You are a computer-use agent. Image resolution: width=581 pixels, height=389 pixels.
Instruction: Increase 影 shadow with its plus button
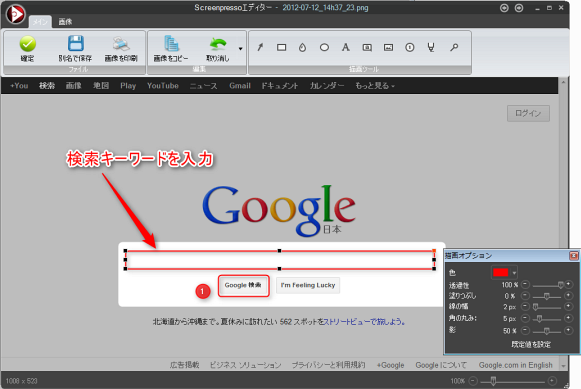pos(568,330)
